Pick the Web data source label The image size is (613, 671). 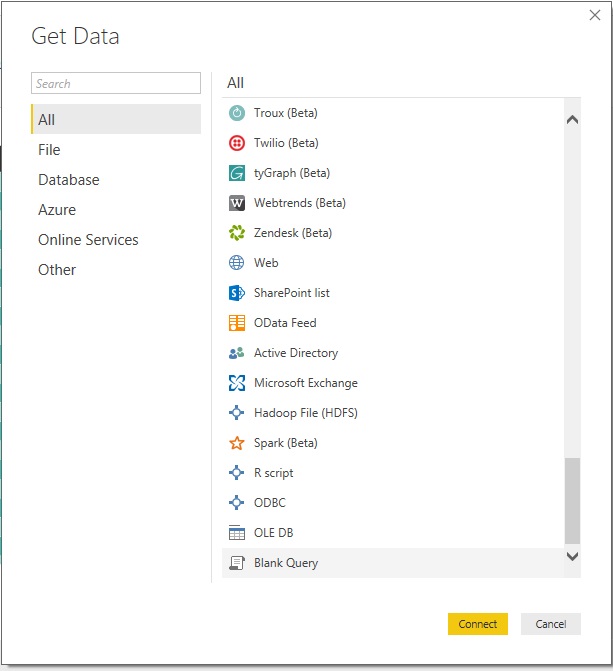coord(266,263)
